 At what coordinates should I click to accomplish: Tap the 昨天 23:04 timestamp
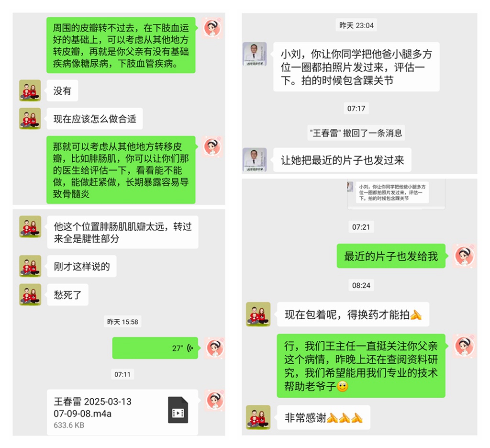click(356, 25)
